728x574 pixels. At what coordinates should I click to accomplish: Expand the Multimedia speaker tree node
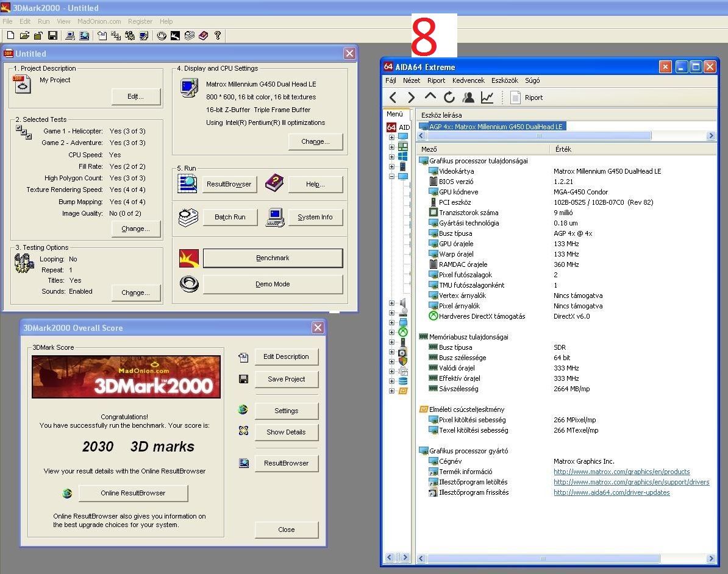point(391,303)
